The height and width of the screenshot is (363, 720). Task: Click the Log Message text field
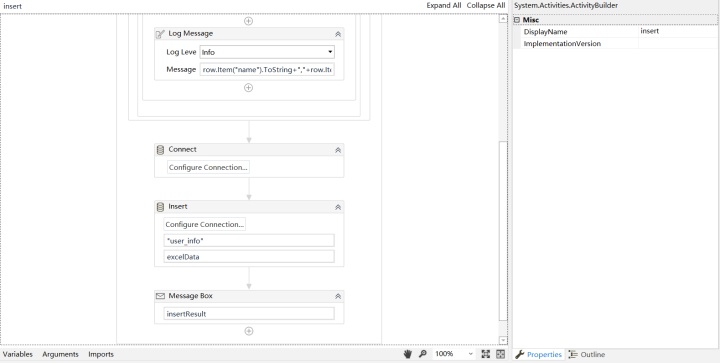coord(267,70)
